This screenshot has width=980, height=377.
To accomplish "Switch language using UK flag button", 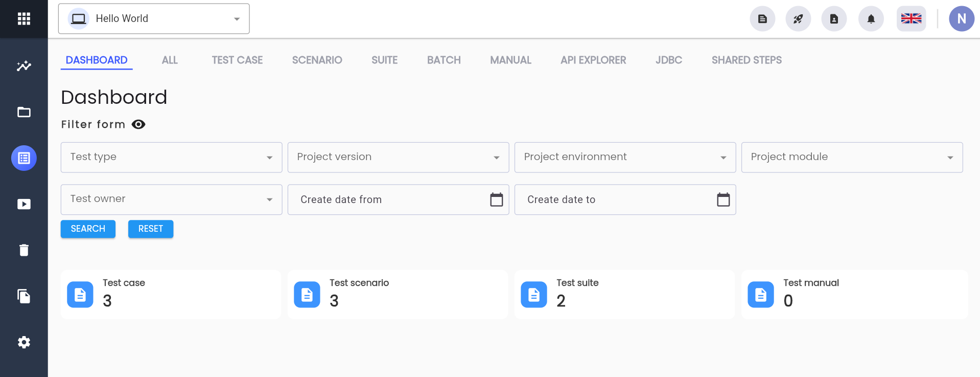I will [911, 19].
